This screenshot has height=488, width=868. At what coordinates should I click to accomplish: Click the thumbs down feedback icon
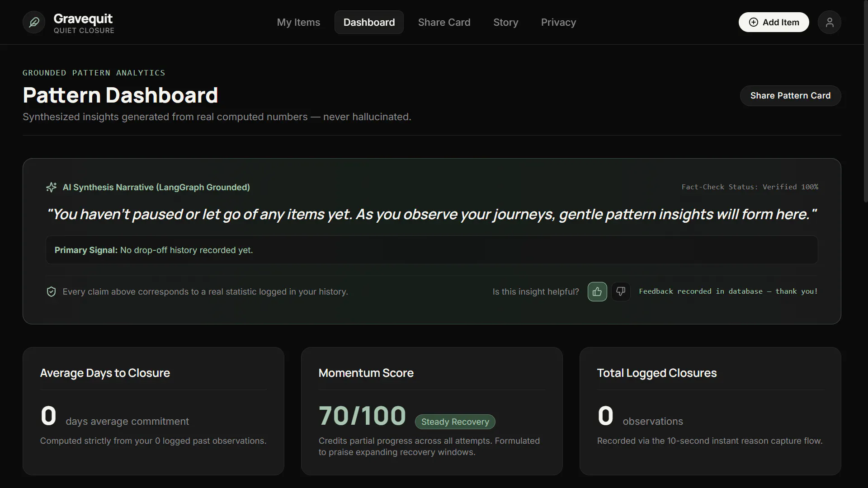tap(621, 291)
